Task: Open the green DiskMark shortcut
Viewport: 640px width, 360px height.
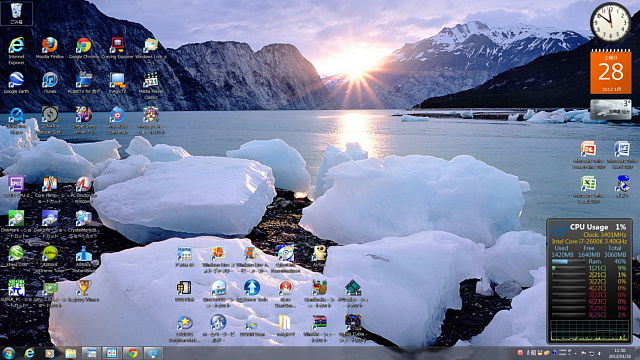Action: 16,224
